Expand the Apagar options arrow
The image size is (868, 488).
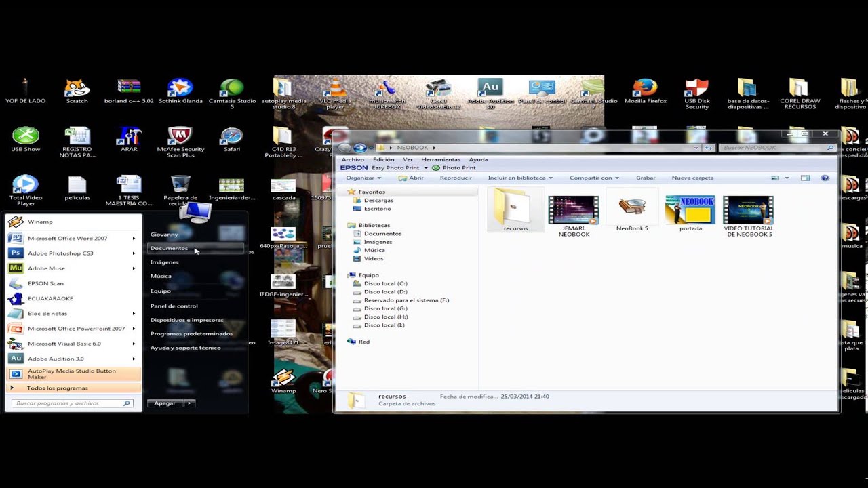(x=190, y=403)
